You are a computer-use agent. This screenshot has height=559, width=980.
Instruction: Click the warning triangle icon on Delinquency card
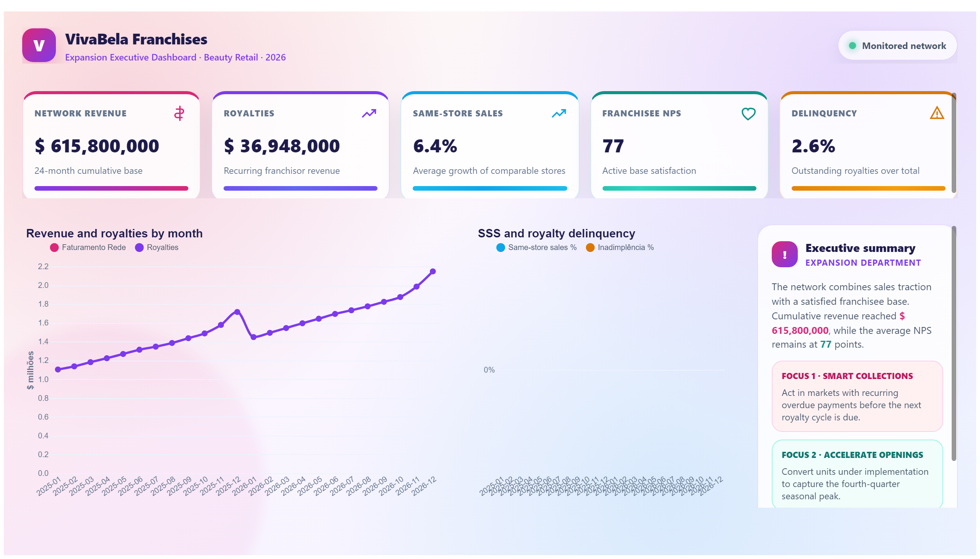937,113
